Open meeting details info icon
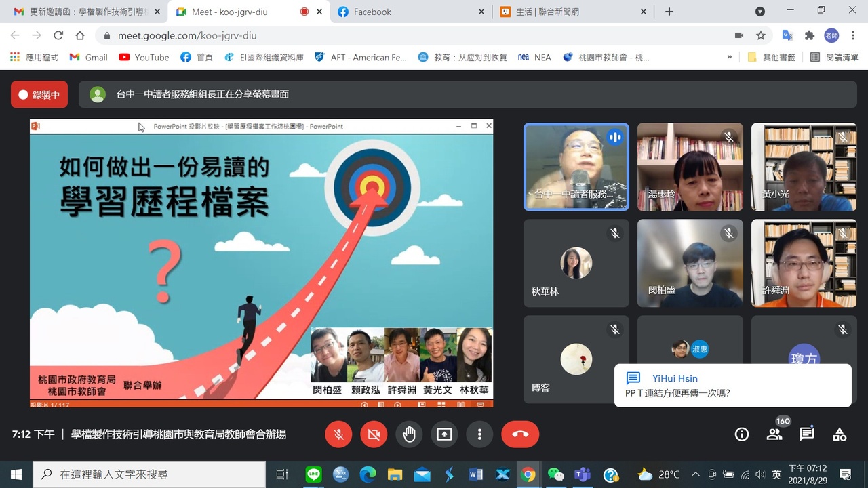868x488 pixels. 742,434
